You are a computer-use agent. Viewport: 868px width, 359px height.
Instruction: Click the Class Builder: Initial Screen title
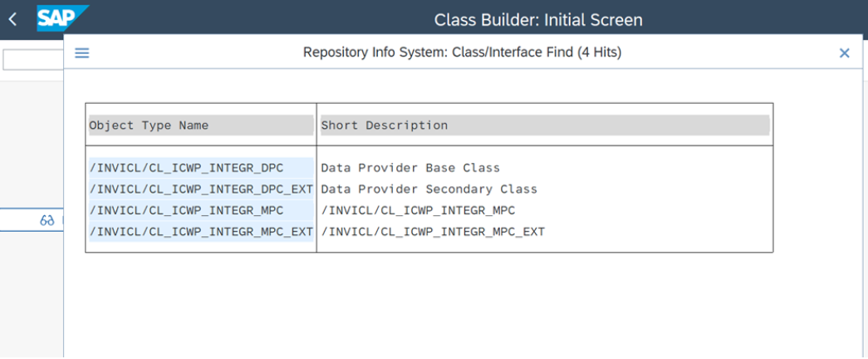click(538, 19)
